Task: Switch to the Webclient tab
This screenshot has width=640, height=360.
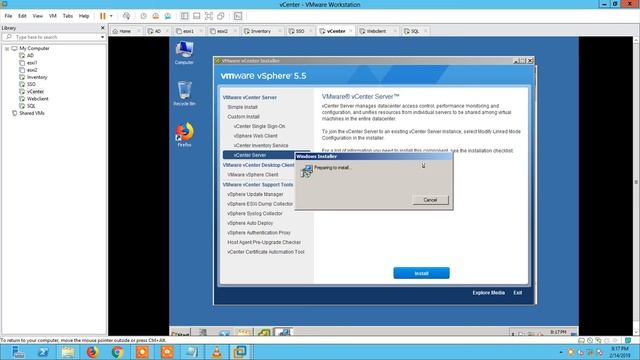Action: point(376,31)
